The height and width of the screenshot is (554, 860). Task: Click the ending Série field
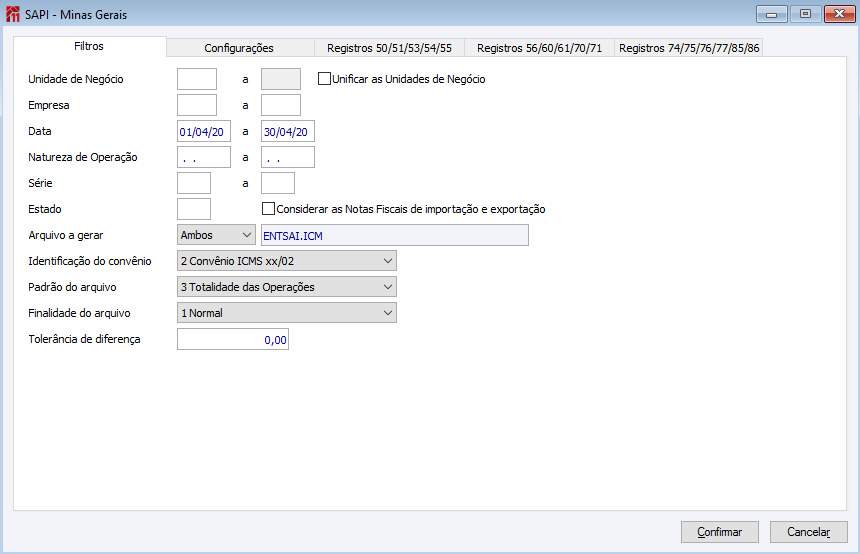click(278, 183)
